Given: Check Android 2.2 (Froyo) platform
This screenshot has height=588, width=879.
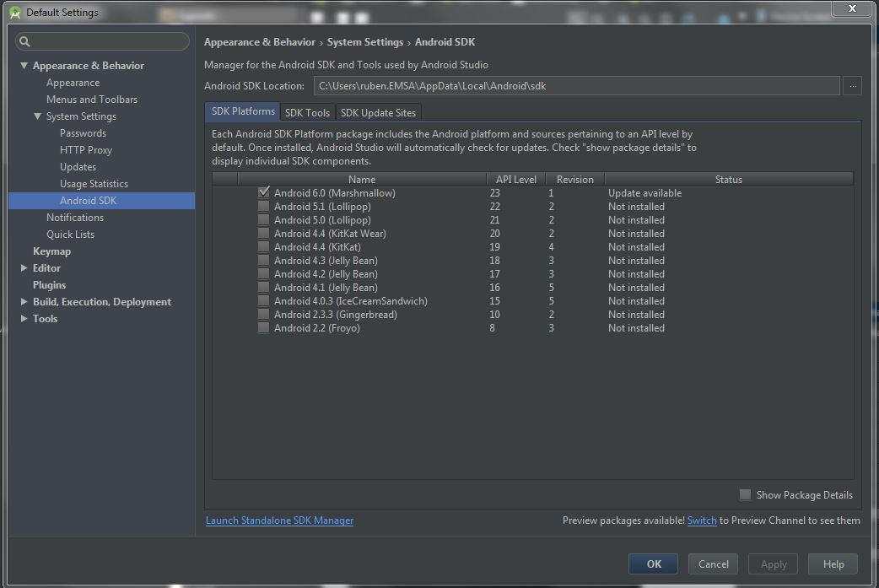Looking at the screenshot, I should 264,327.
